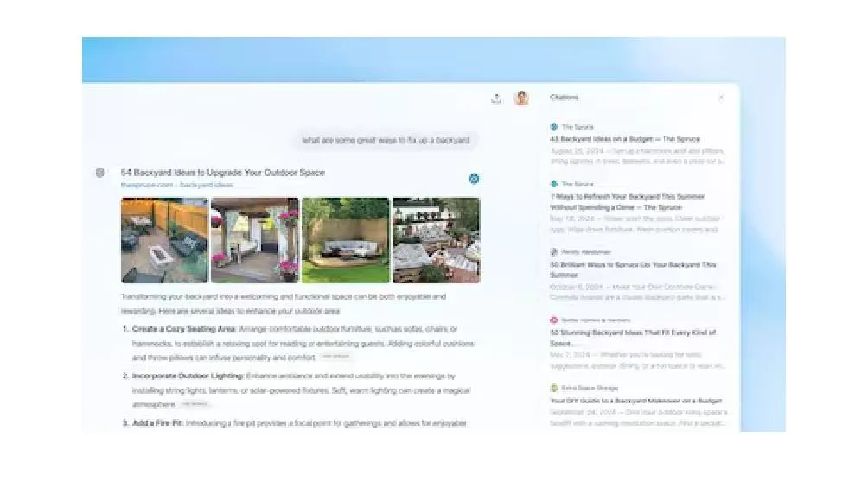The width and height of the screenshot is (868, 488).
Task: Click the Extra Space Storage favicon
Action: click(x=554, y=388)
